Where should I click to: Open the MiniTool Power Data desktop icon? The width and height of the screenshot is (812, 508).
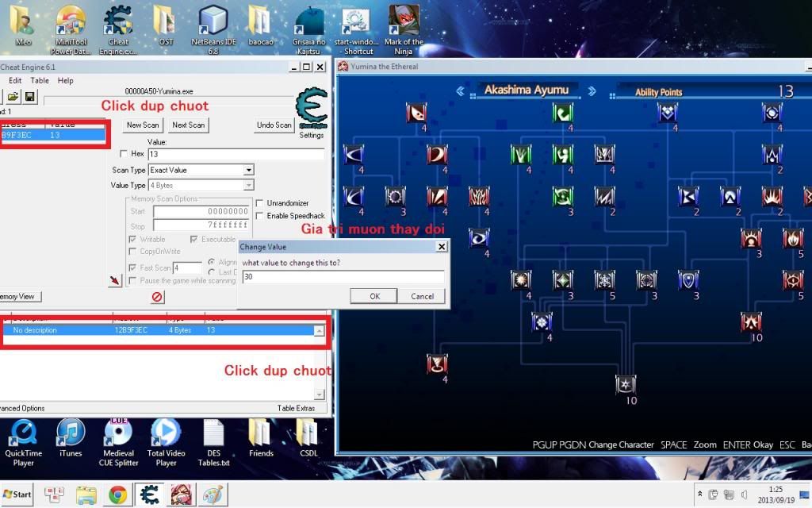point(71,30)
